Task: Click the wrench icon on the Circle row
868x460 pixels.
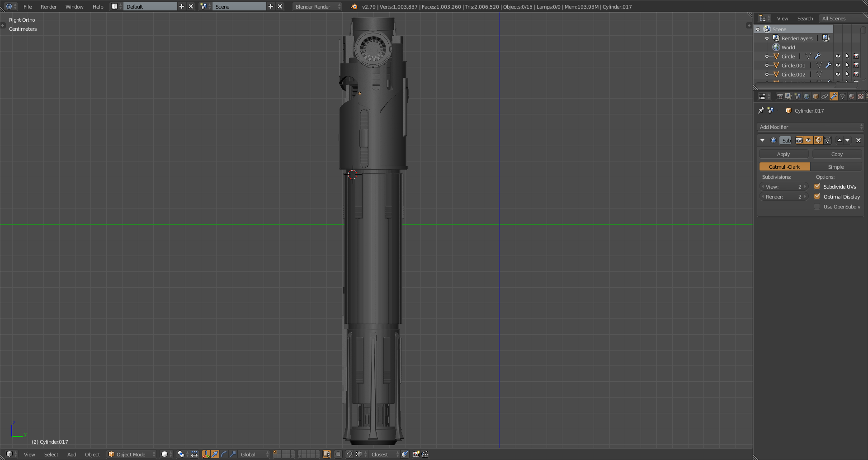Action: pyautogui.click(x=817, y=56)
